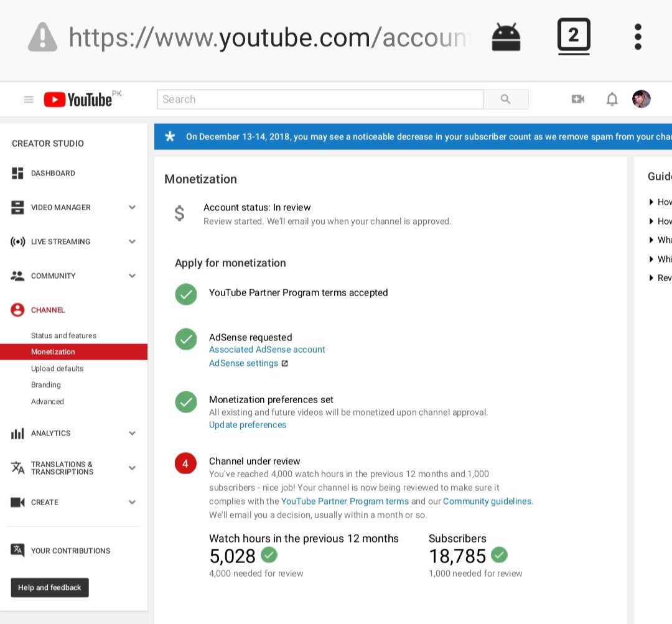This screenshot has height=624, width=672.
Task: Open Upload defaults under Channel
Action: tap(57, 368)
